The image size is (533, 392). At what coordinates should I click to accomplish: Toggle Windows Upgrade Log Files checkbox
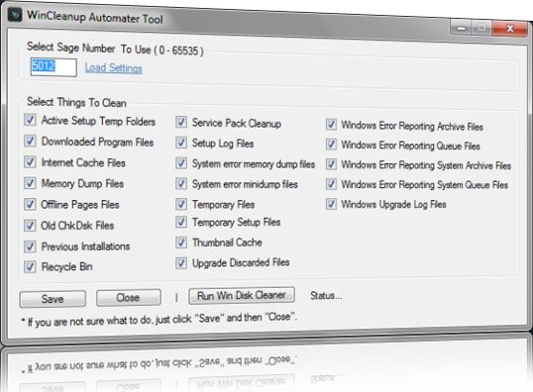click(331, 204)
